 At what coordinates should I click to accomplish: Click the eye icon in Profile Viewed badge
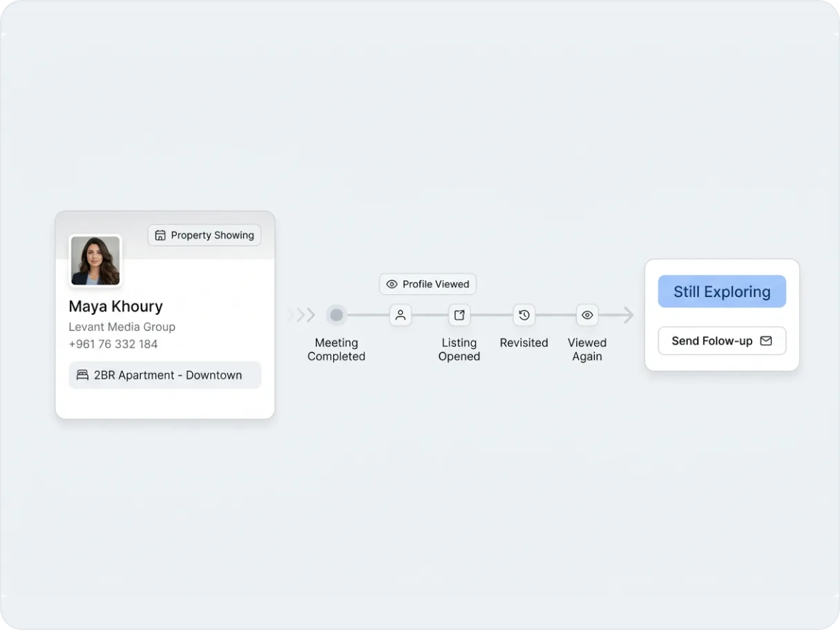click(392, 284)
